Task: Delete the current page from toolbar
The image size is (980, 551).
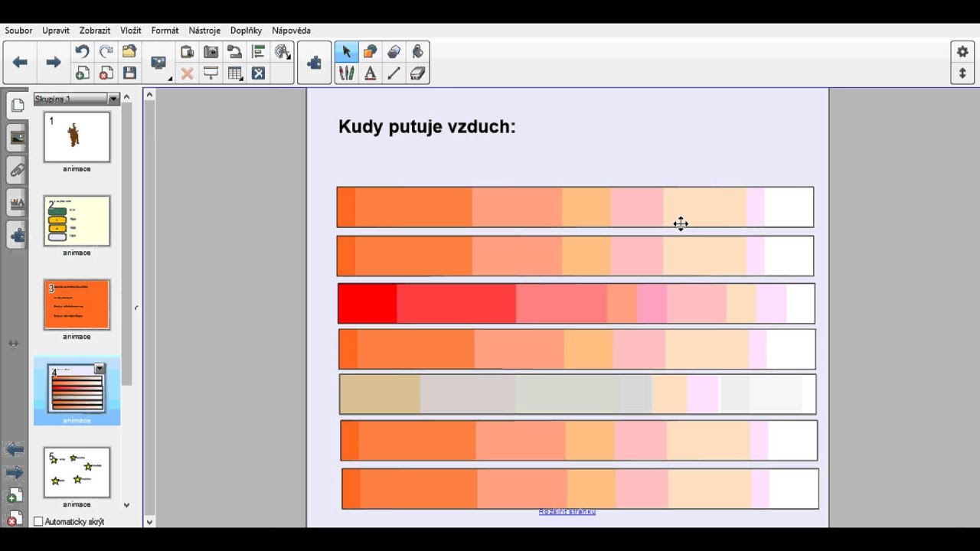Action: point(106,73)
